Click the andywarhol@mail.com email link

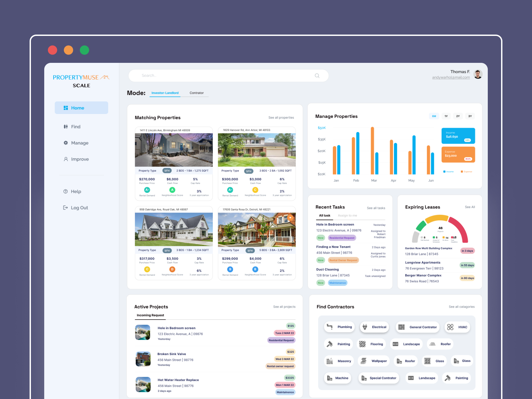coord(451,77)
